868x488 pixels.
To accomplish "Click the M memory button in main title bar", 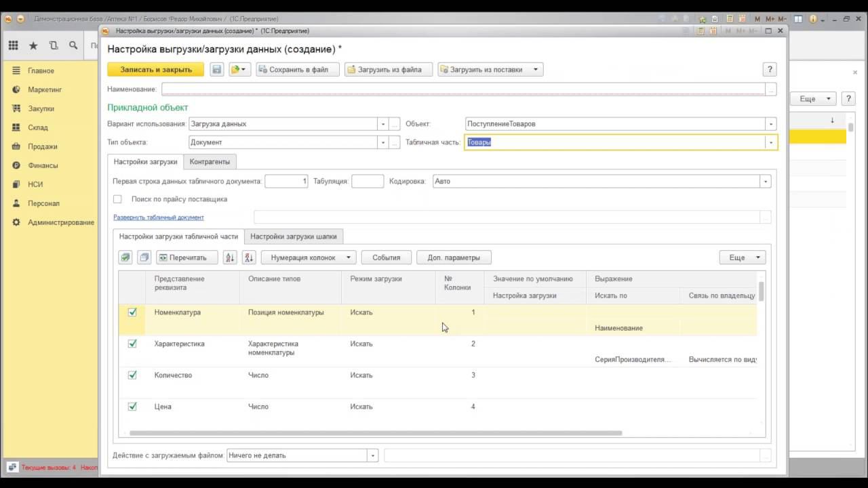I will pos(758,19).
